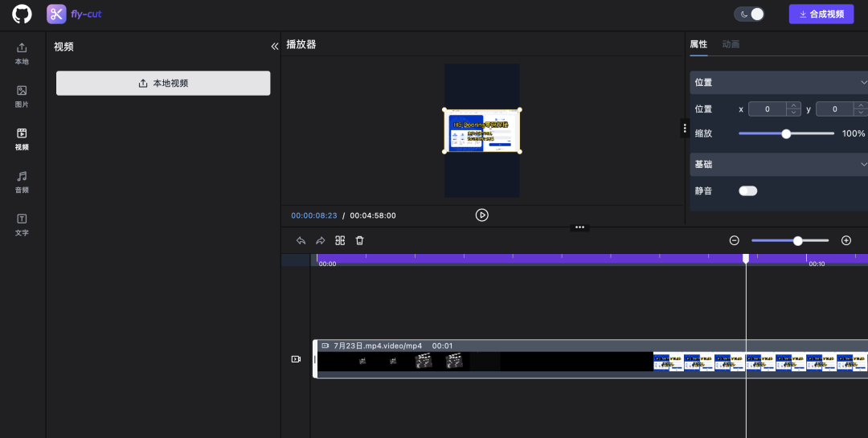Decrease the x position value
The image size is (868, 438).
tap(794, 113)
